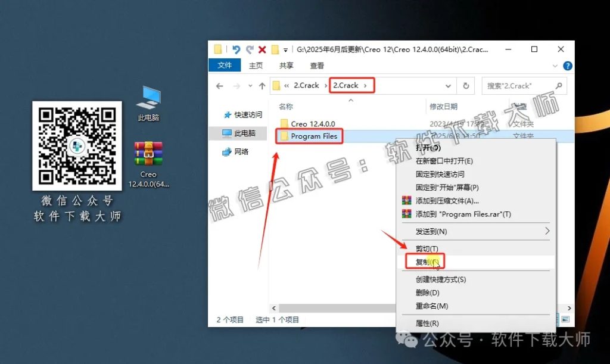Switch to large icons view button

pos(566,319)
